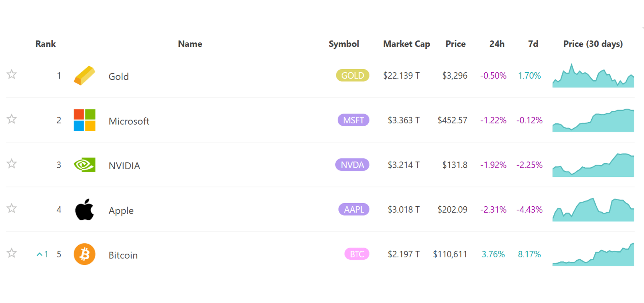Click Microsoft price $452.57
The image size is (644, 303).
pos(452,120)
